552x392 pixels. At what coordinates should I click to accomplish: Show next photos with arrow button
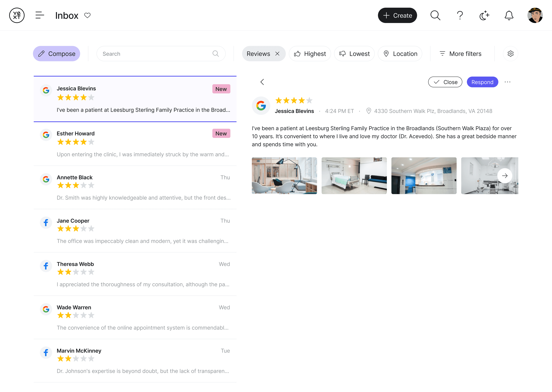505,176
